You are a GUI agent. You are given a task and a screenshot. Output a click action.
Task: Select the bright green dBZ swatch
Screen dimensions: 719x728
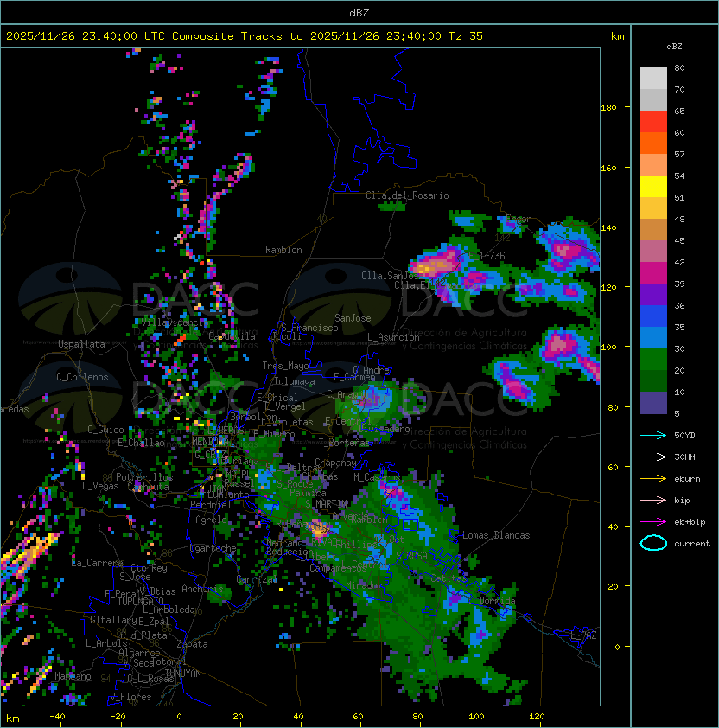tap(653, 360)
